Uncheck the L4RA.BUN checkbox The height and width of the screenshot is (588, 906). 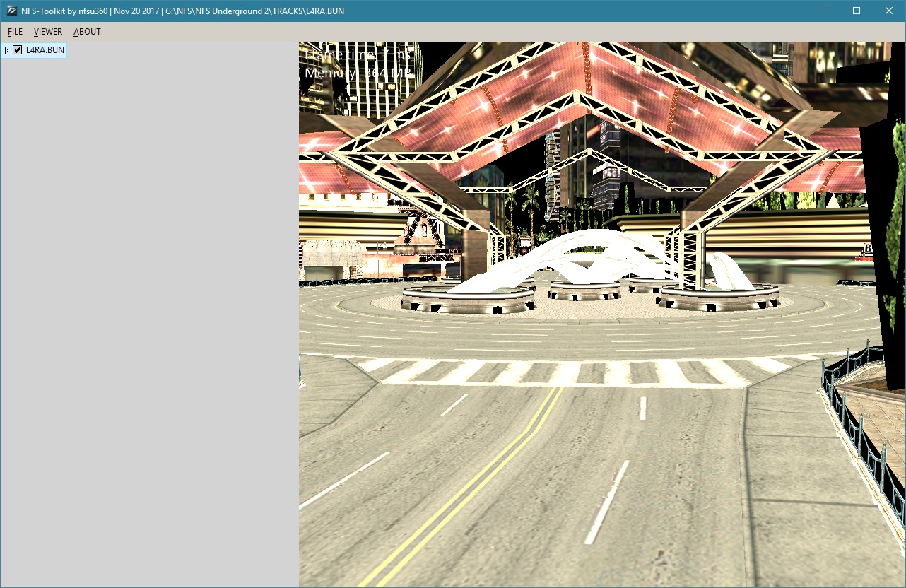(18, 50)
